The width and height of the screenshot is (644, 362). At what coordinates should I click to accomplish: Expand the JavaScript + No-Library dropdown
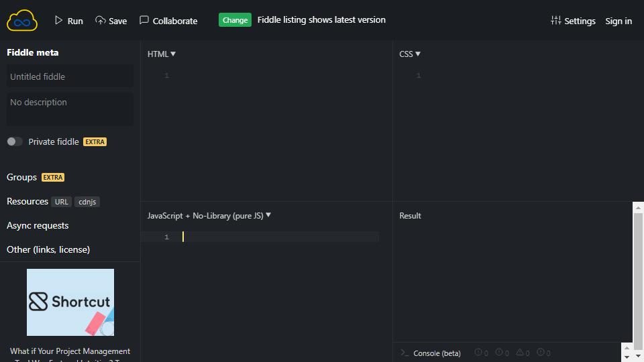coord(209,215)
